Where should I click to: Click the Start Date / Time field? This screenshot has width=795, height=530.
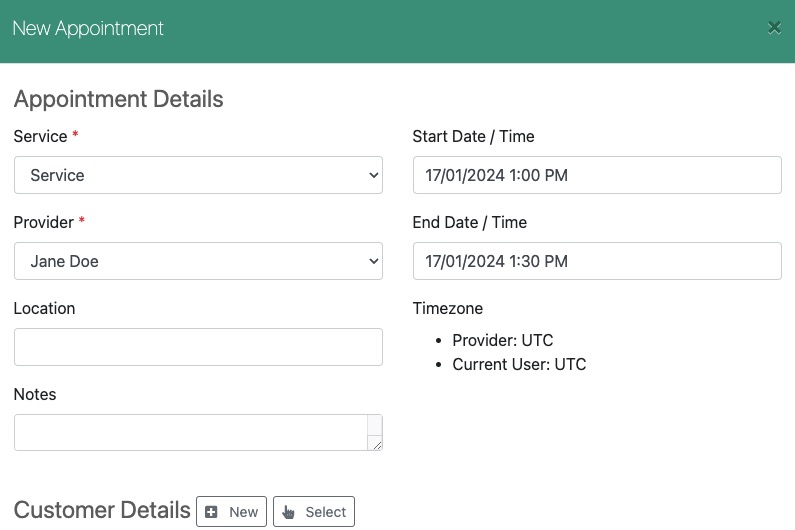pos(597,175)
